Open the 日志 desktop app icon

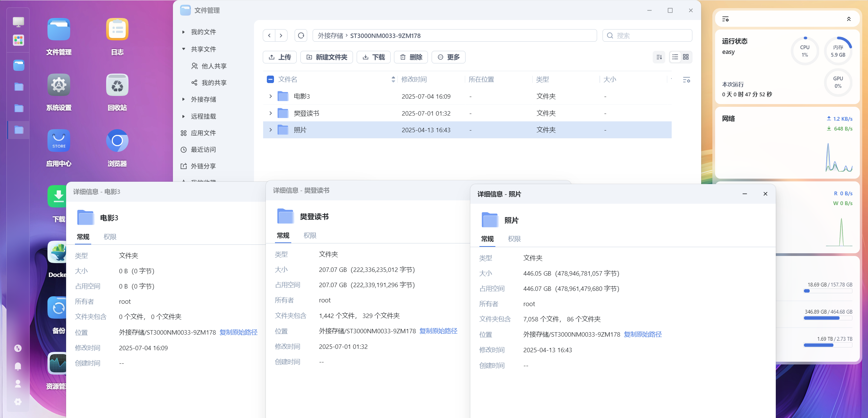(117, 29)
